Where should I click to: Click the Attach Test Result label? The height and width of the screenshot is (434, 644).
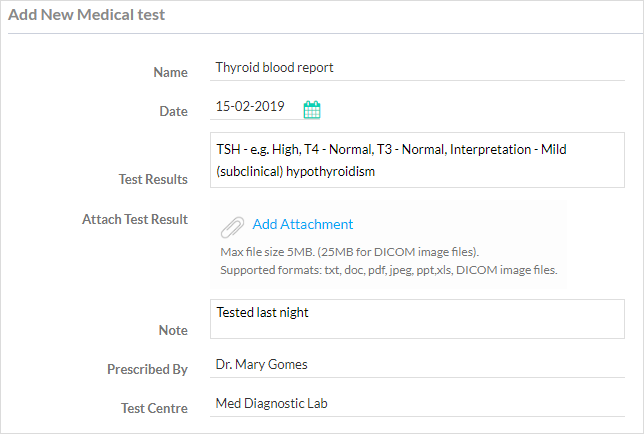135,219
